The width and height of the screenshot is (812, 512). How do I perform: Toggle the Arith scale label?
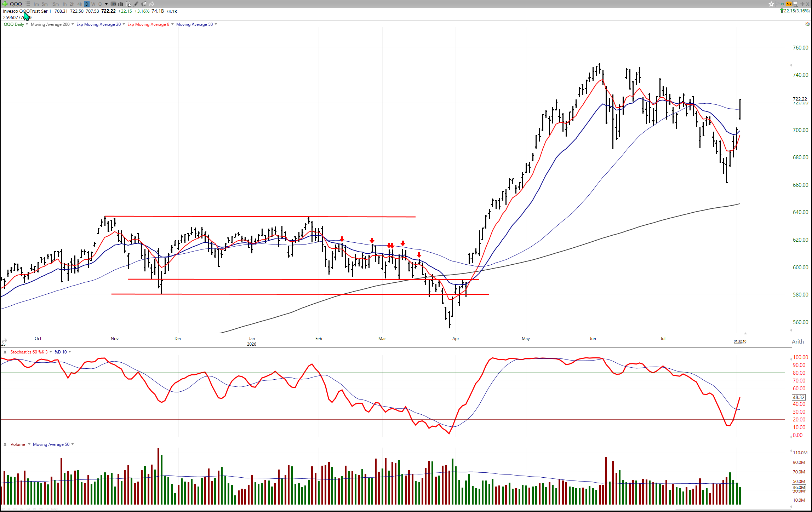point(797,341)
